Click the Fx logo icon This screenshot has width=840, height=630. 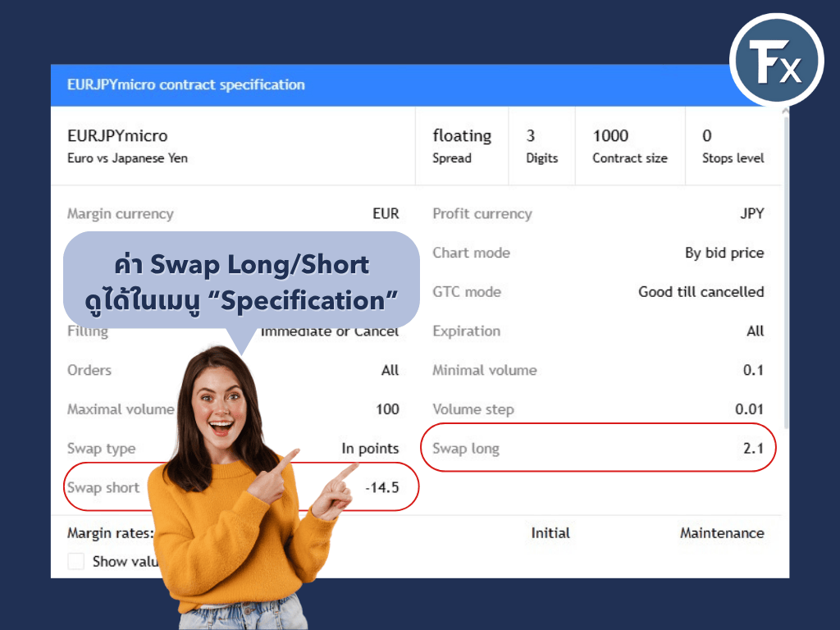pos(776,60)
